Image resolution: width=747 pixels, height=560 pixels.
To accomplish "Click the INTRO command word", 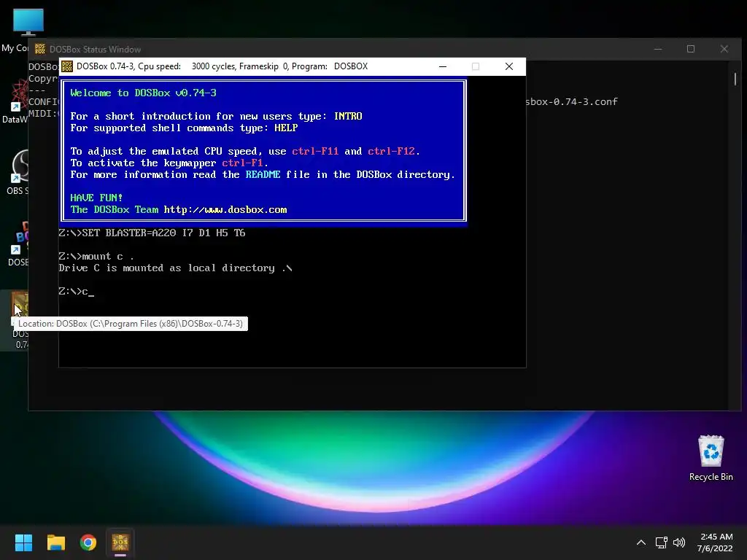I will 348,116.
